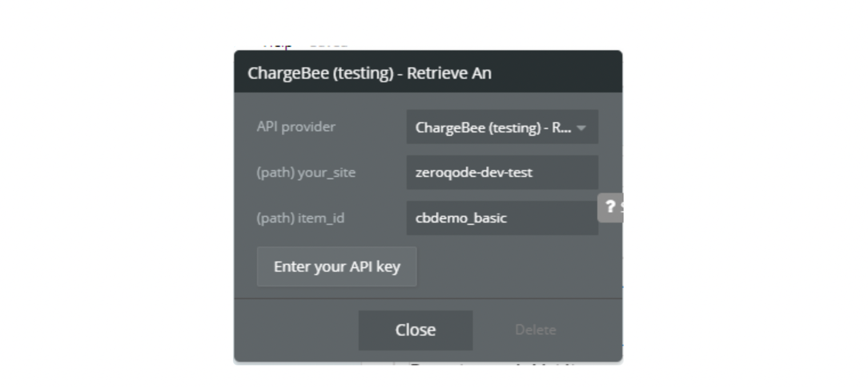Click the (path) item_id label

click(300, 218)
